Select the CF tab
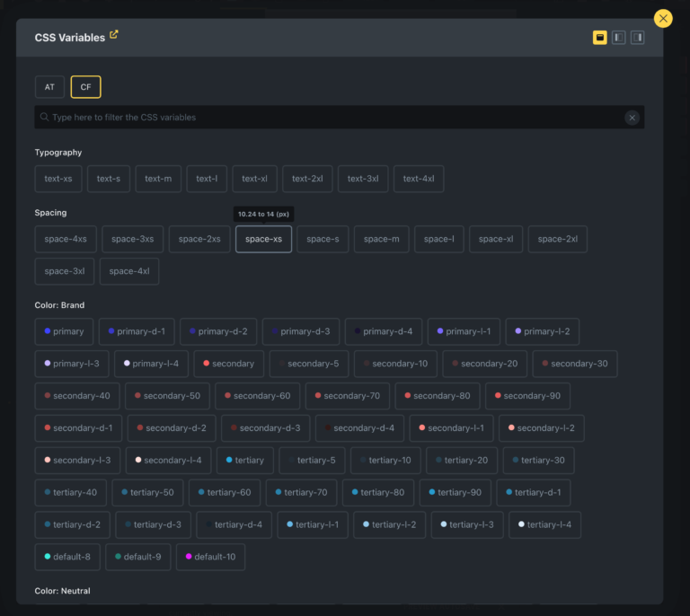 coord(85,87)
